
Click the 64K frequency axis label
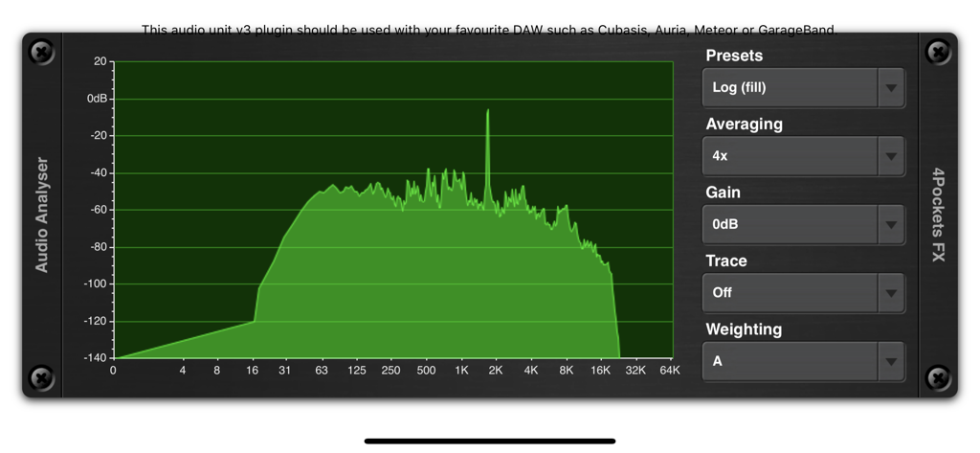(670, 371)
